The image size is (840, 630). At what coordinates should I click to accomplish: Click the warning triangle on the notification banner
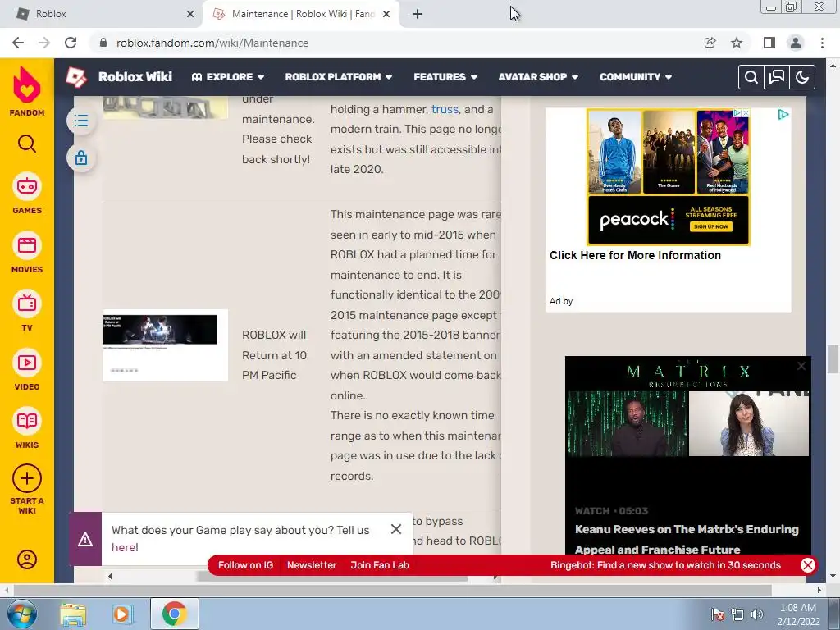(x=85, y=540)
